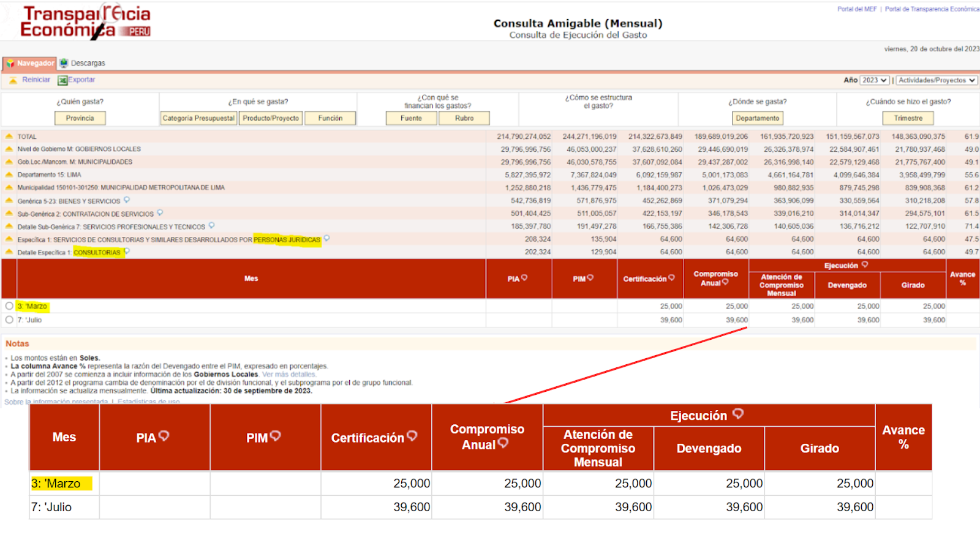Image resolution: width=980 pixels, height=551 pixels.
Task: Click the Girado column header in main table
Action: pyautogui.click(x=913, y=285)
